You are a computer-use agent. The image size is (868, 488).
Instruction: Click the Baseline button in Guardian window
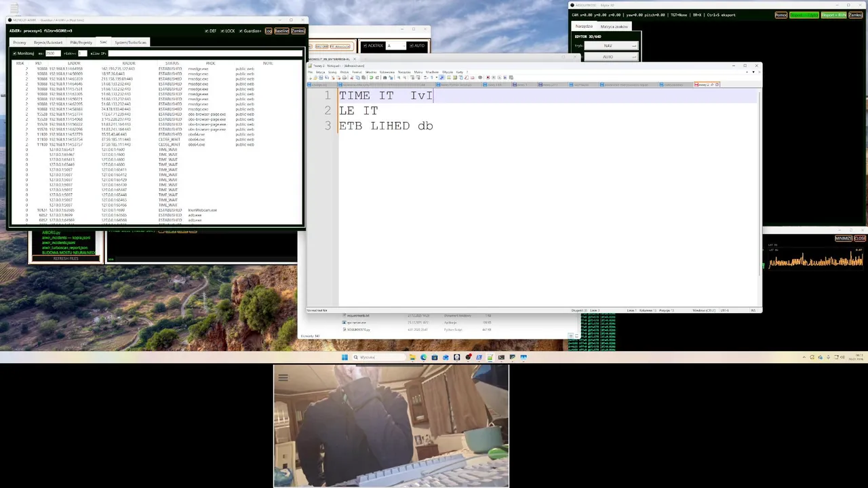click(x=281, y=30)
